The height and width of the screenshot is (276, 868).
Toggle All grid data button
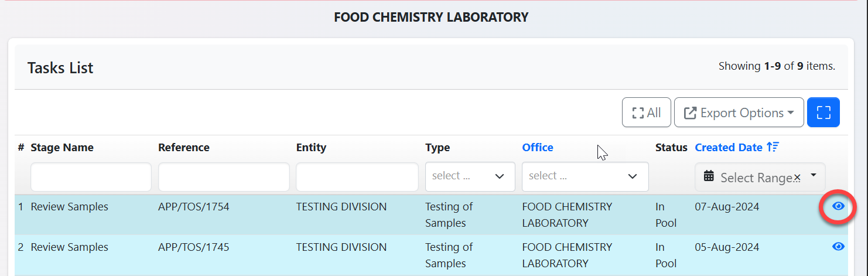coord(646,113)
